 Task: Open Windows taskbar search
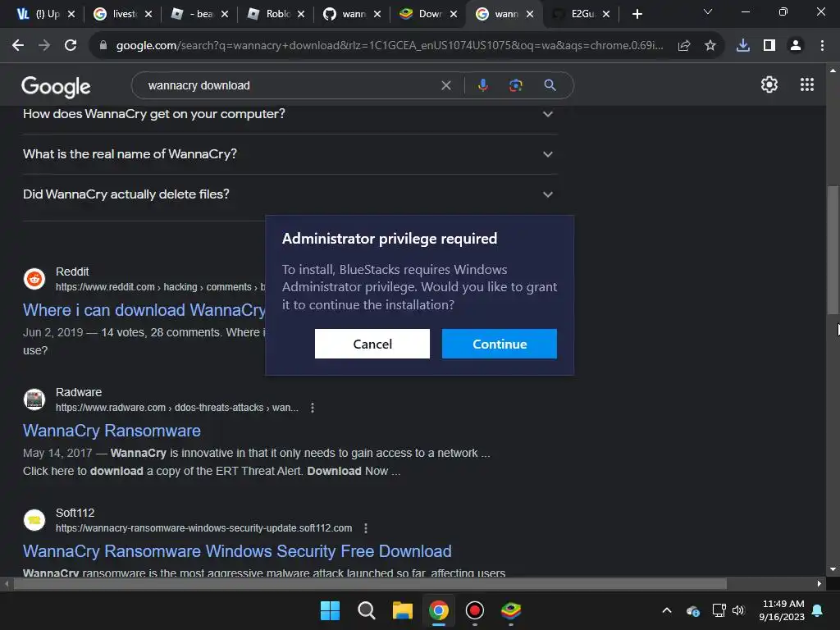[367, 610]
